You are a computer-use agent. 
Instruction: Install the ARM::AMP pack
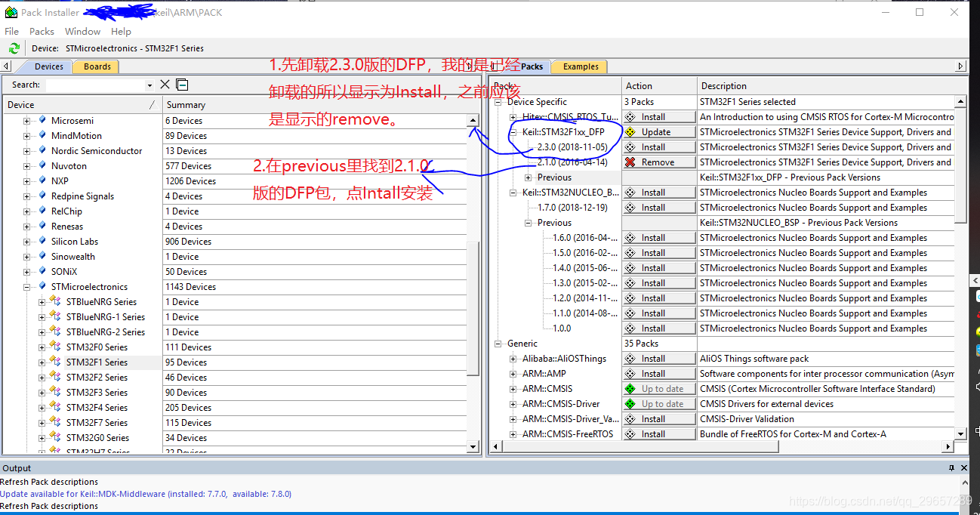coord(659,374)
